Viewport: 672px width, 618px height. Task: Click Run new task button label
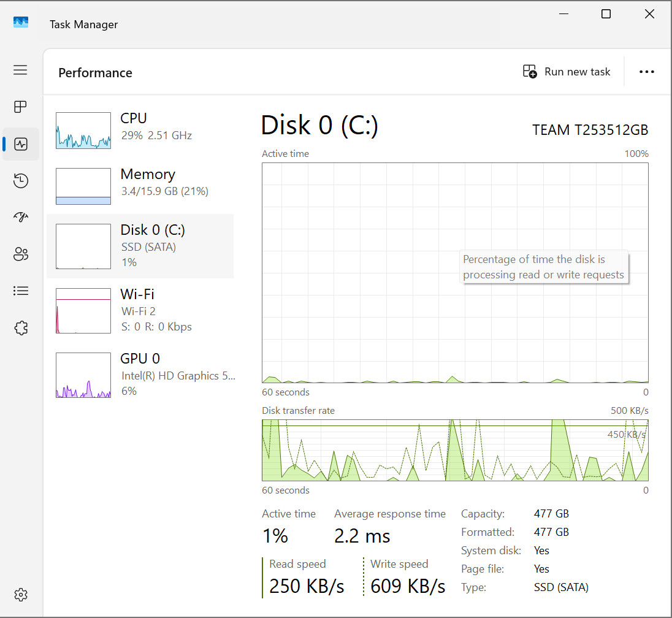(578, 72)
